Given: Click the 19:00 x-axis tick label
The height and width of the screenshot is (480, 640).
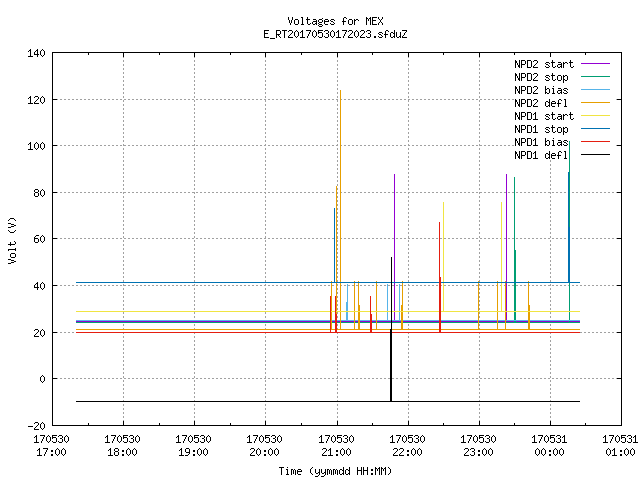Looking at the screenshot, I should (193, 452).
